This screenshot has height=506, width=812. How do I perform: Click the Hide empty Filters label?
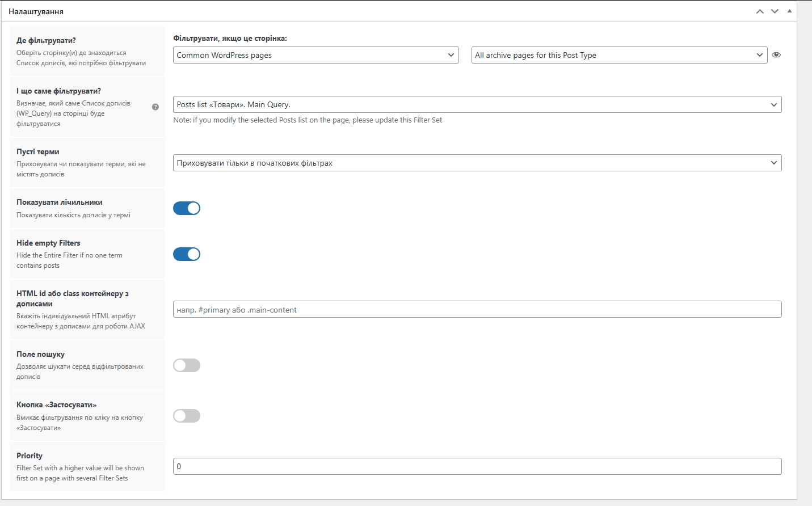[48, 243]
